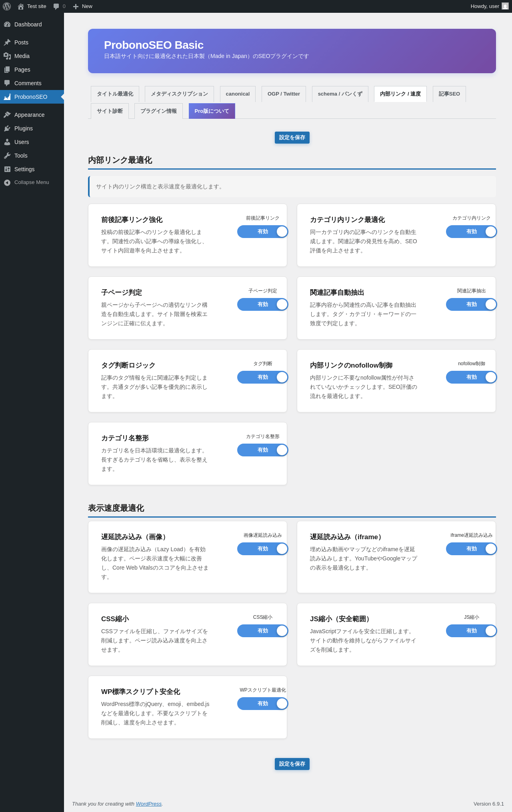
Task: Click the Plugins plug icon
Action: pos(7,128)
